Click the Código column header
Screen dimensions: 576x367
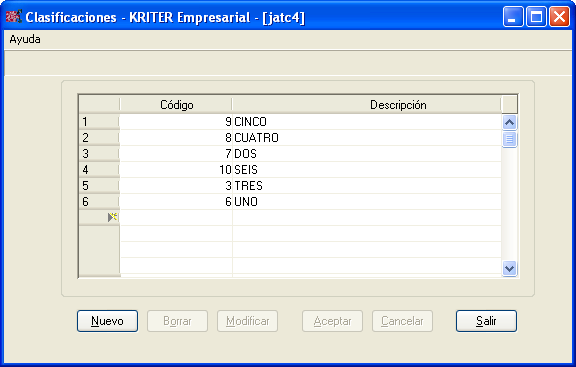click(176, 105)
